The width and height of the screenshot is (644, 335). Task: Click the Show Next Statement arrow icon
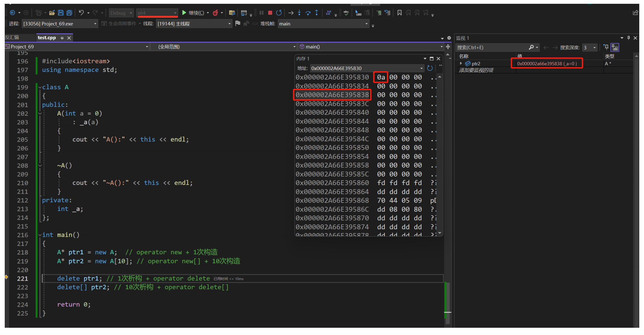[291, 13]
